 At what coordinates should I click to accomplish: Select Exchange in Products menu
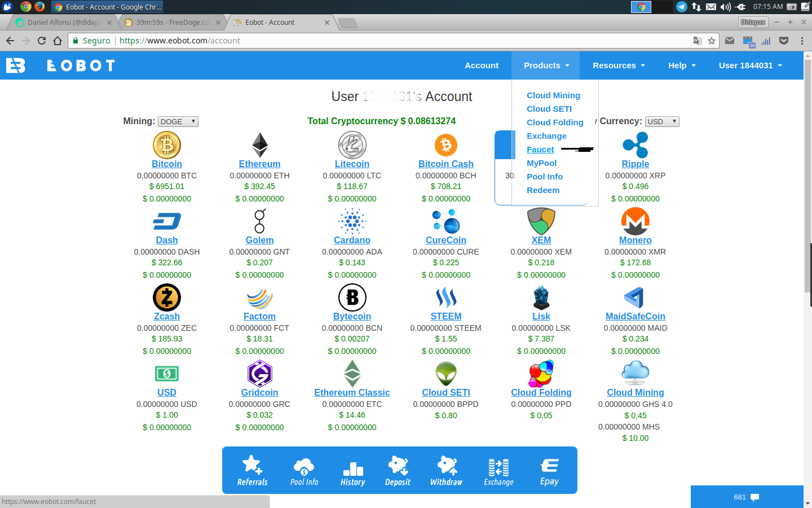546,136
